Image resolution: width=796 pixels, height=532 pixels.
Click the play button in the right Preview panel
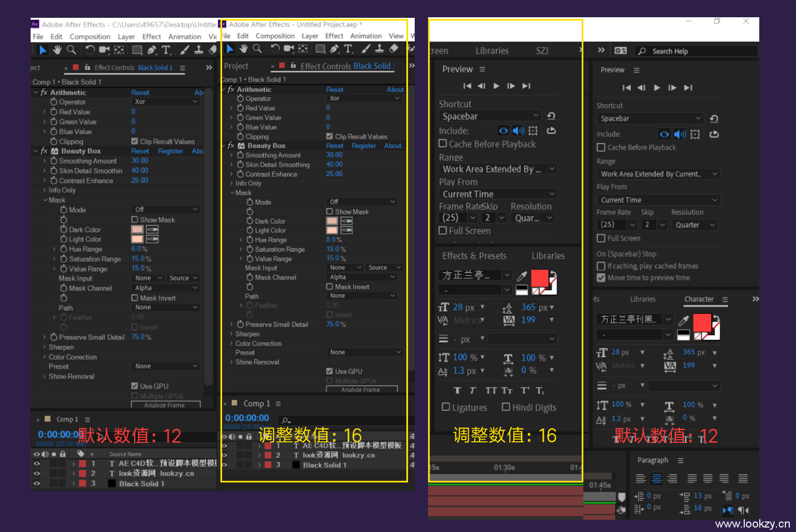[x=657, y=87]
